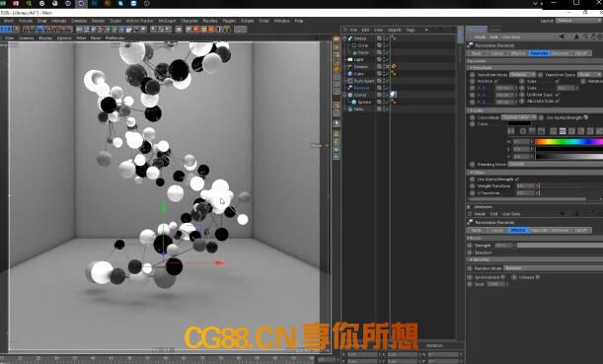Toggle the Synchronized checkbox
603x364 pixels.
point(503,277)
